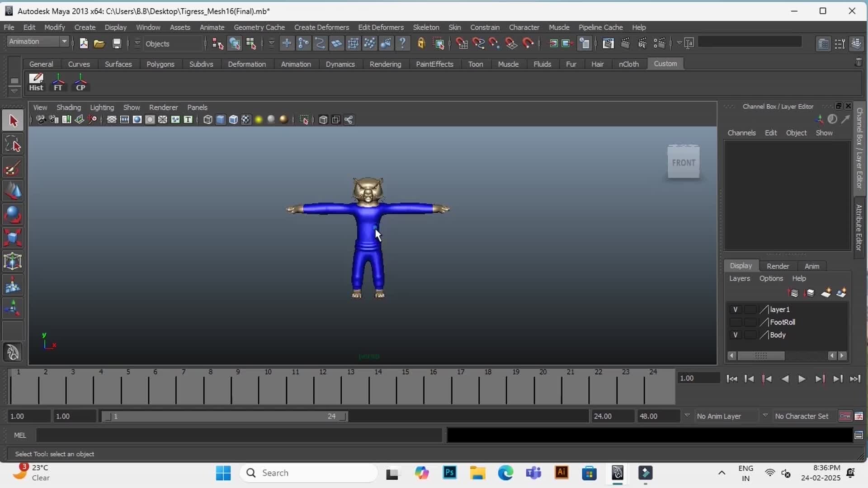Click frame 12 on the time slider

click(x=315, y=388)
